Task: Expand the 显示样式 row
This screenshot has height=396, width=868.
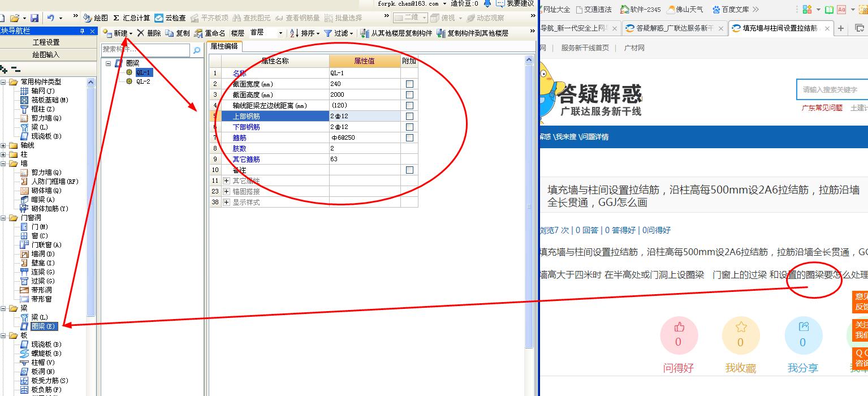Action: click(x=227, y=202)
